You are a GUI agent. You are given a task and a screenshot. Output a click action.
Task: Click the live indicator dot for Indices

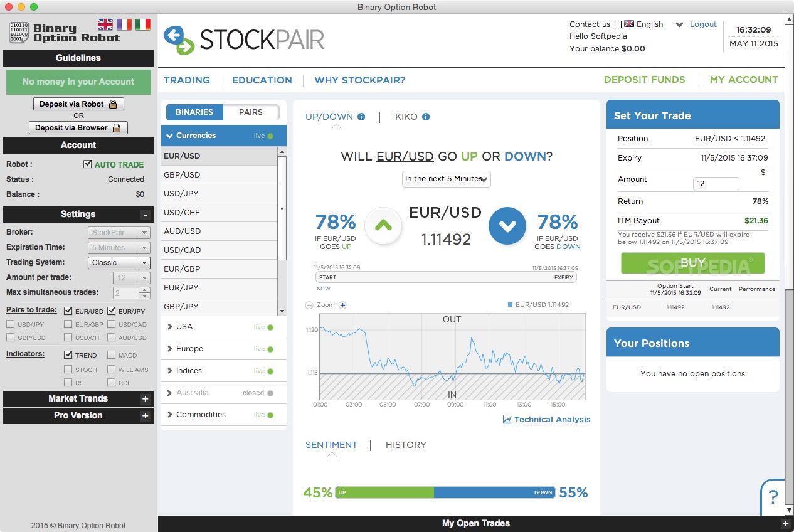pyautogui.click(x=270, y=371)
